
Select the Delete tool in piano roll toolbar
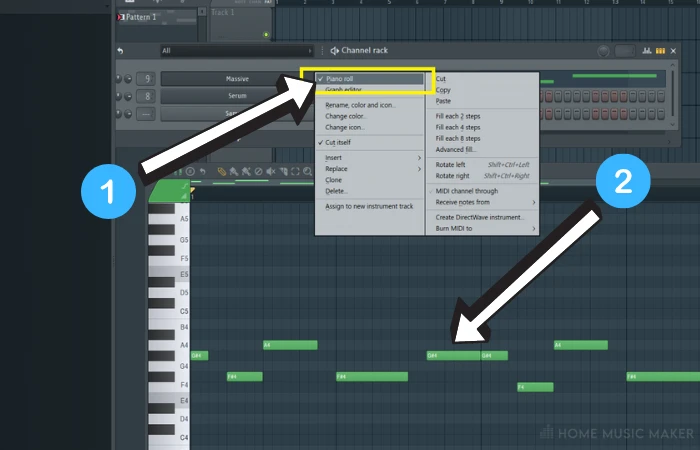coord(258,171)
